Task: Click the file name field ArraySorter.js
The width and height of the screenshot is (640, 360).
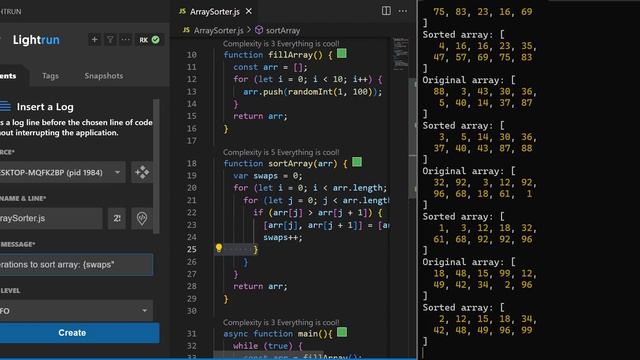Action: tap(51, 218)
